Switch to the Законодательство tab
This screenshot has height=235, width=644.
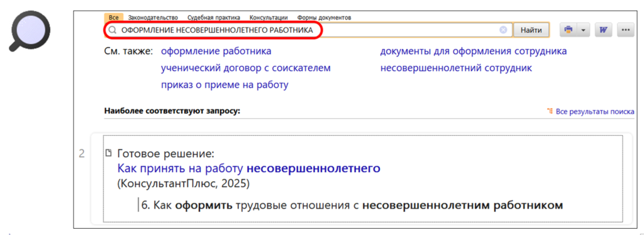point(153,18)
